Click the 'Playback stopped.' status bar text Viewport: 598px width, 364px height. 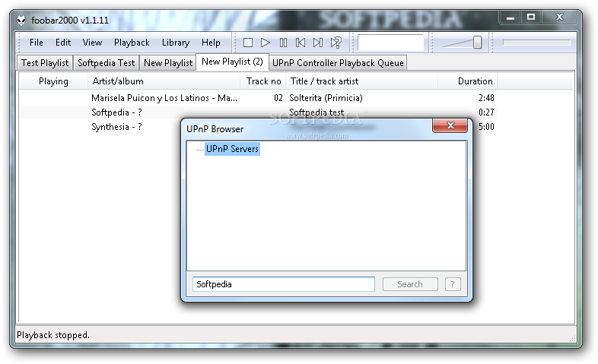pos(53,335)
